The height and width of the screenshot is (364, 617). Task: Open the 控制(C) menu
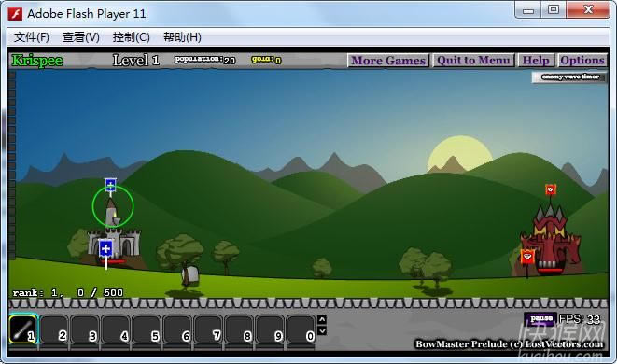132,37
